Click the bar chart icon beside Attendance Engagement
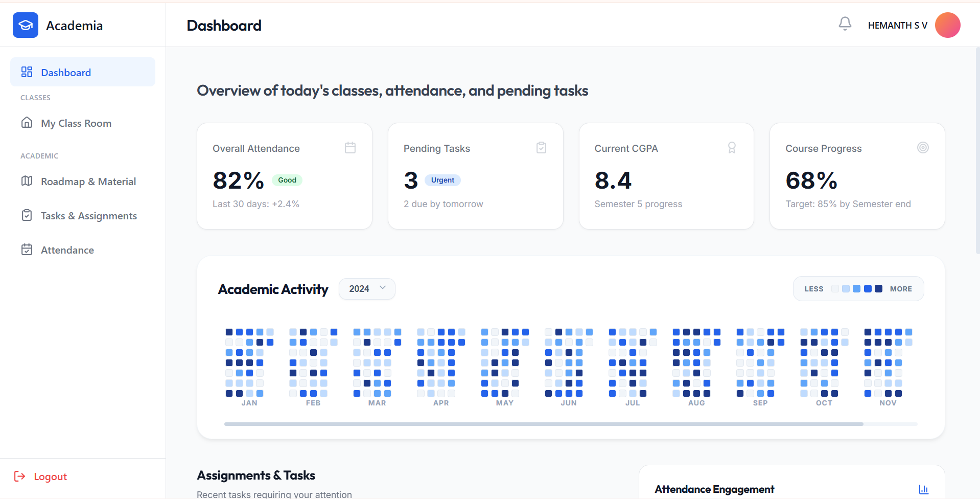Image resolution: width=980 pixels, height=499 pixels. (x=923, y=489)
